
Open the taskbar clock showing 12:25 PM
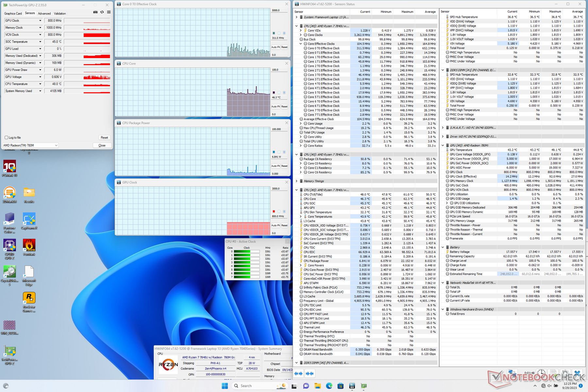[570, 386]
